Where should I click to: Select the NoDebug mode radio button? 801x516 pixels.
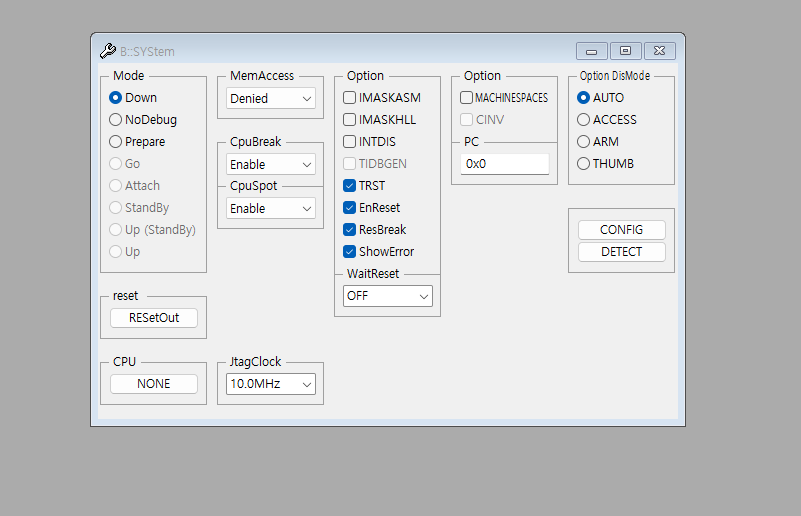pos(116,120)
